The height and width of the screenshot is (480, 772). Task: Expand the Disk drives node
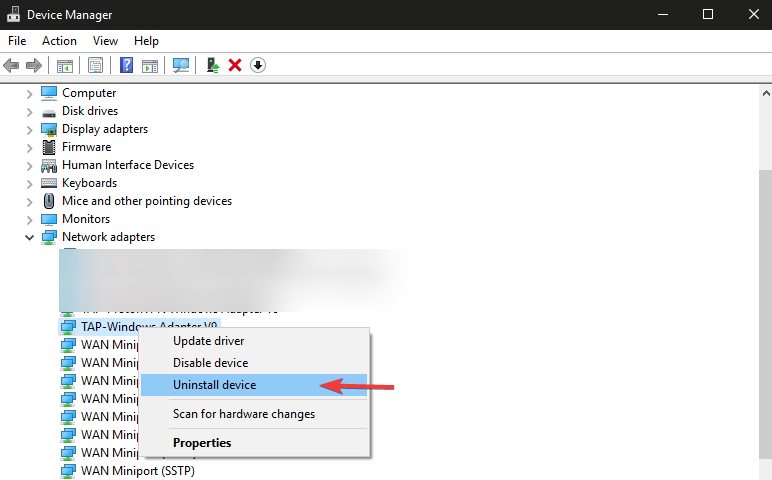pyautogui.click(x=30, y=112)
